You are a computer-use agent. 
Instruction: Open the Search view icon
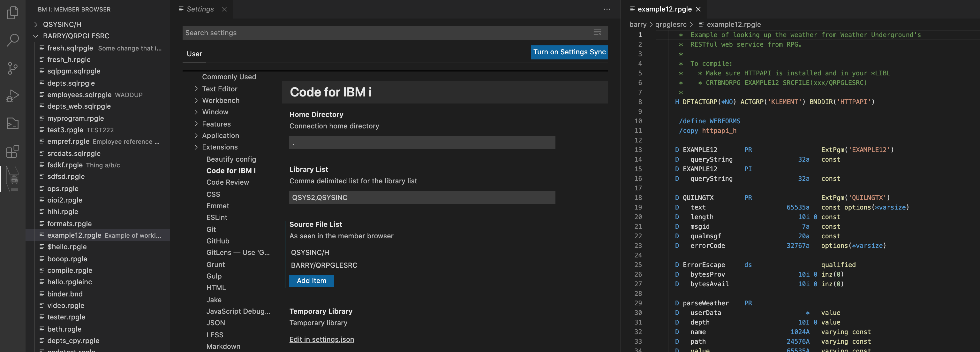[x=12, y=40]
